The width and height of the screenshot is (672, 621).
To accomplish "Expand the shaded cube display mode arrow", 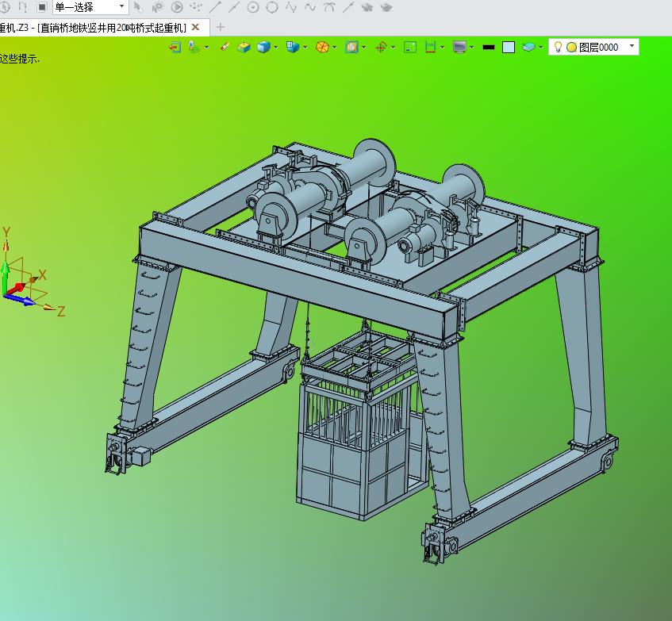I will point(276,48).
